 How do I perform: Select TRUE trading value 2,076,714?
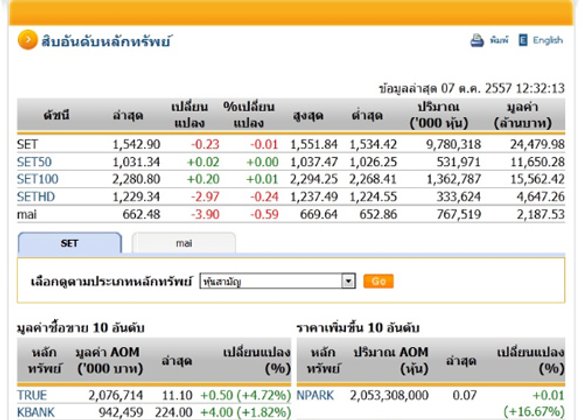pyautogui.click(x=116, y=395)
